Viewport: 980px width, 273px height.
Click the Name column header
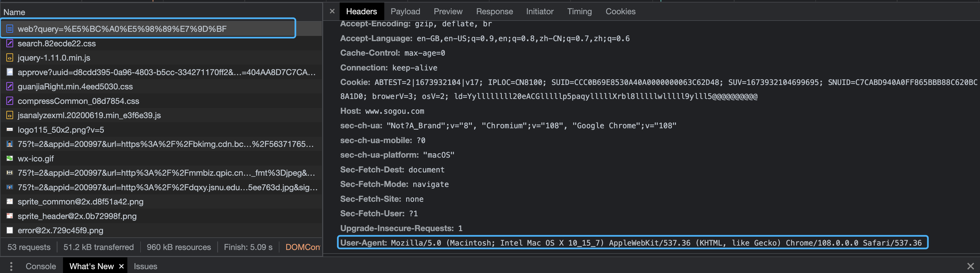point(15,12)
